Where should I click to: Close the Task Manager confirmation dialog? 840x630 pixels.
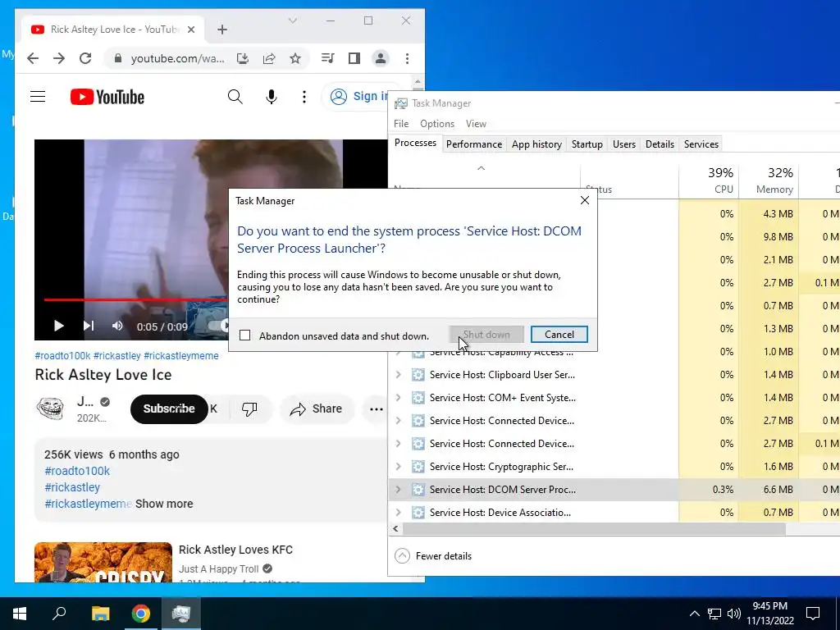pyautogui.click(x=584, y=200)
